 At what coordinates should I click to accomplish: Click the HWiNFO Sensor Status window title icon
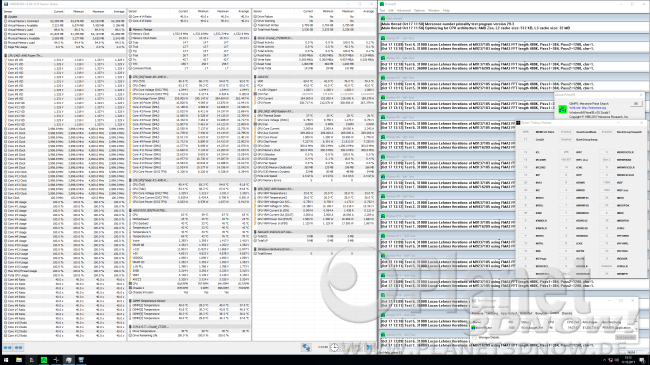[5, 4]
